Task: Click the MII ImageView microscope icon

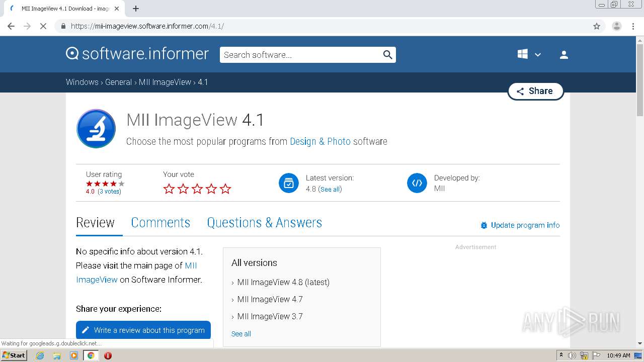Action: click(96, 129)
